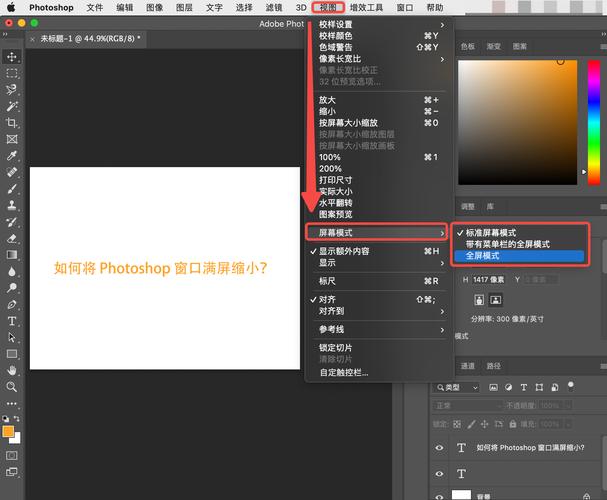The width and height of the screenshot is (607, 500).
Task: Select the Path Selection tool
Action: (x=12, y=337)
